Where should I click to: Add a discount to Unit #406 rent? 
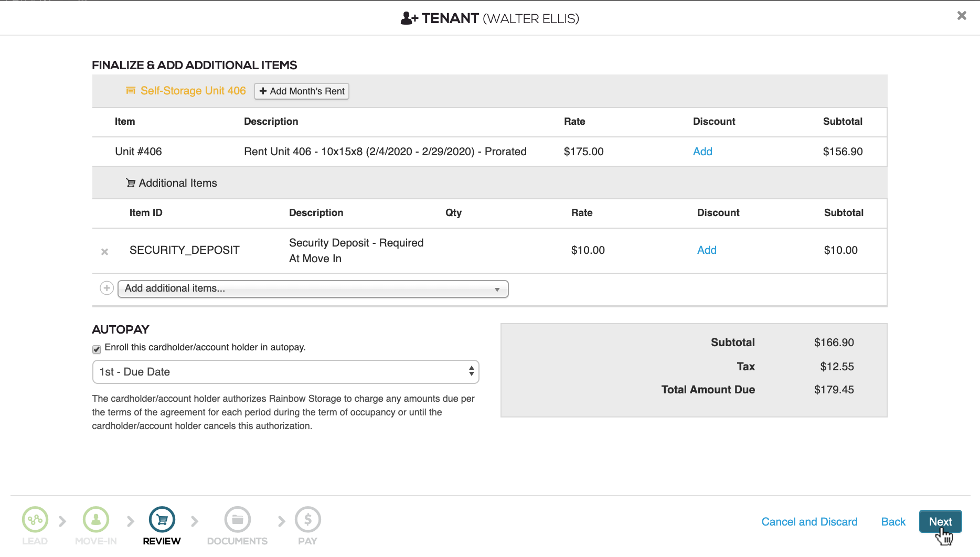pyautogui.click(x=702, y=152)
